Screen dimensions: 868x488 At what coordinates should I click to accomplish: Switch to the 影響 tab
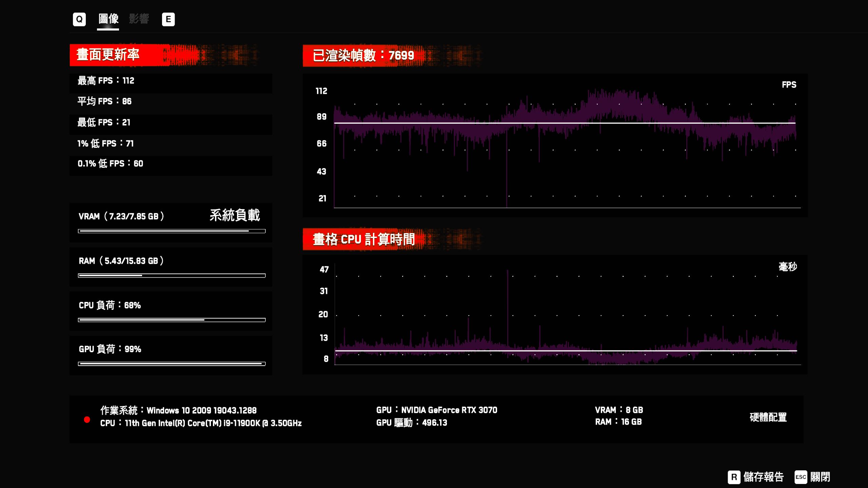[139, 19]
